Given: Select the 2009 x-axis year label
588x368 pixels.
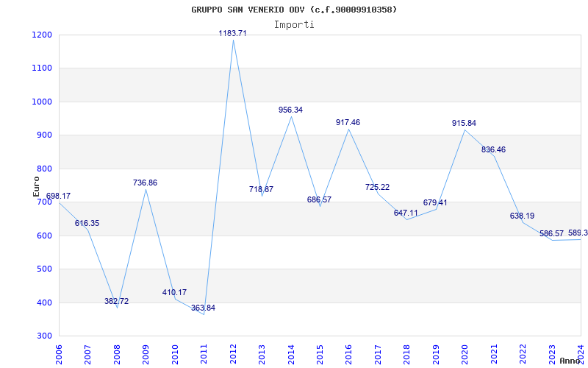Looking at the screenshot, I should coord(146,354).
